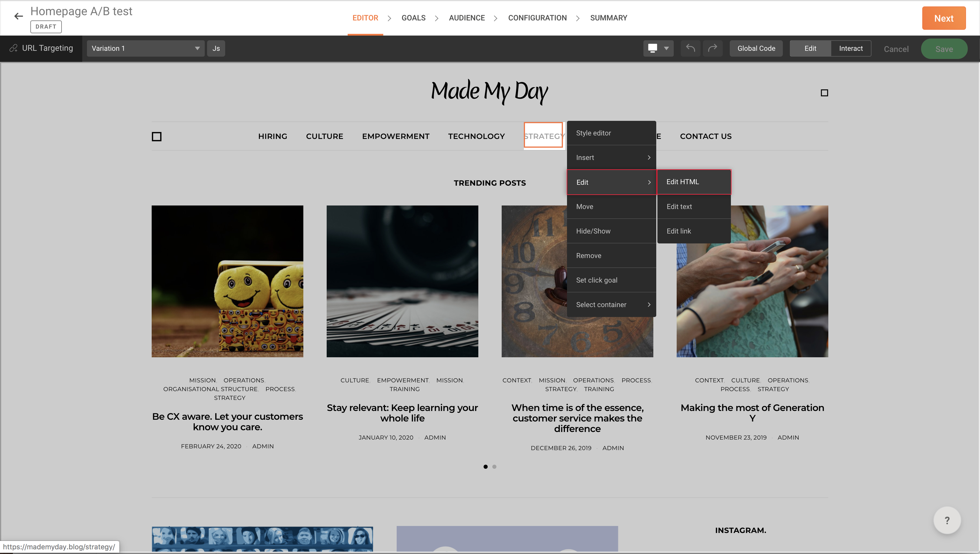Click the redo arrow icon
The image size is (980, 554).
pyautogui.click(x=712, y=48)
